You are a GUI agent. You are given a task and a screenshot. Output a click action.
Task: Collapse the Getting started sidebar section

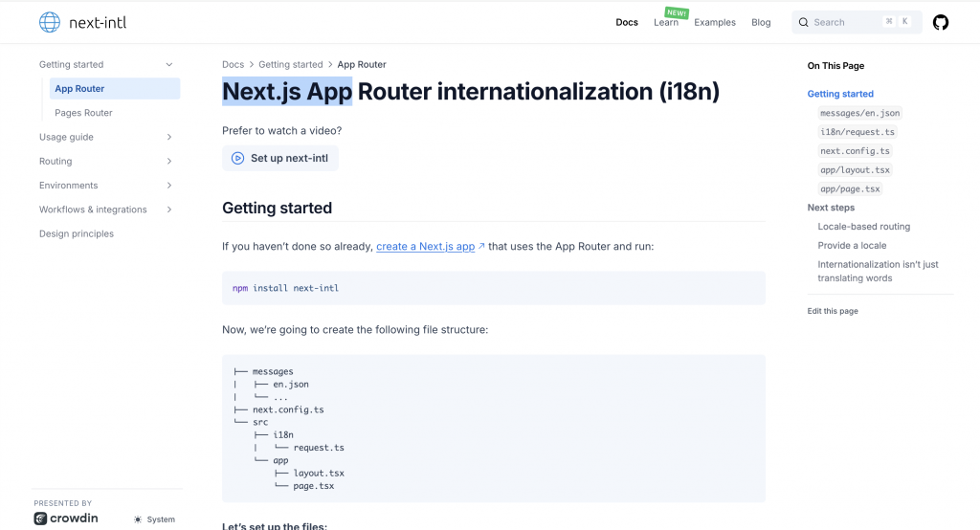click(x=168, y=64)
